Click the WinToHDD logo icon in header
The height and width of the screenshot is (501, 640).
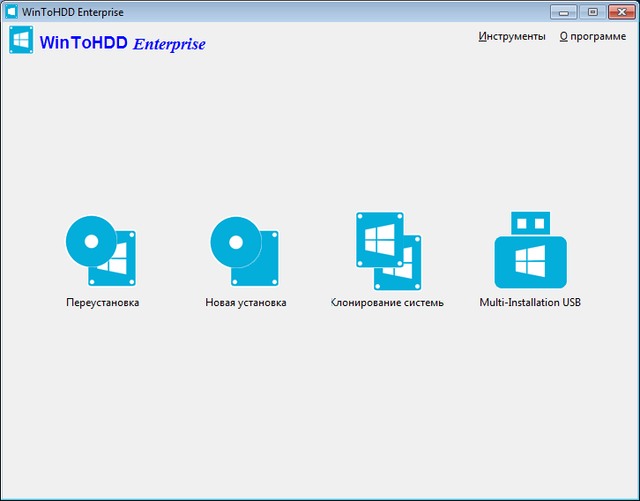[x=21, y=40]
